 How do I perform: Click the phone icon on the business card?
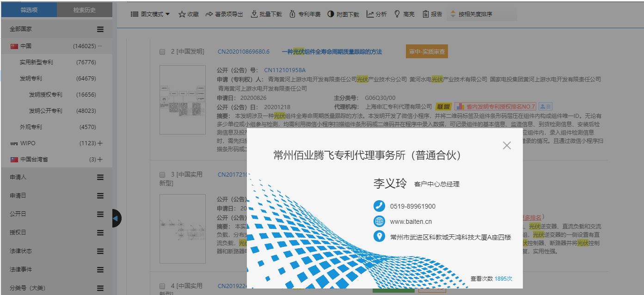[x=379, y=206]
